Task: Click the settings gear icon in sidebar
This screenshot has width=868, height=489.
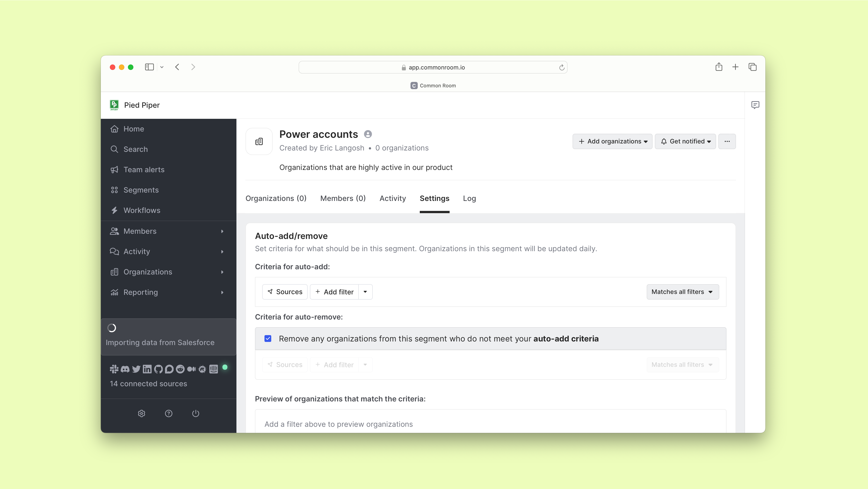Action: click(142, 413)
